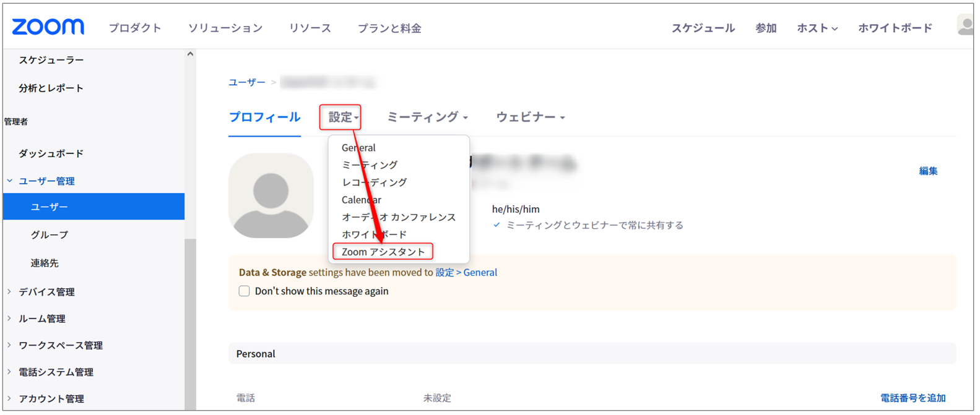This screenshot has height=415, width=980.
Task: Choose ミーティング in the 設定 dropdown menu
Action: pyautogui.click(x=370, y=165)
